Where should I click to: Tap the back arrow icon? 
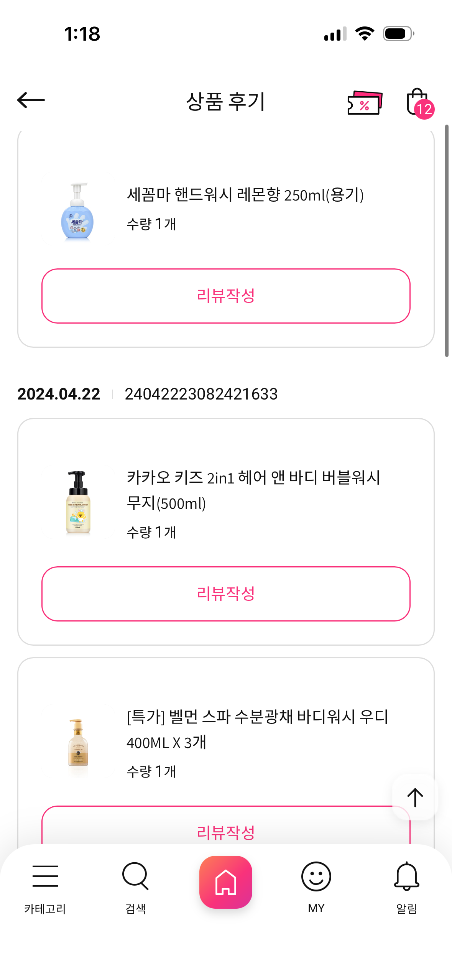pos(31,100)
